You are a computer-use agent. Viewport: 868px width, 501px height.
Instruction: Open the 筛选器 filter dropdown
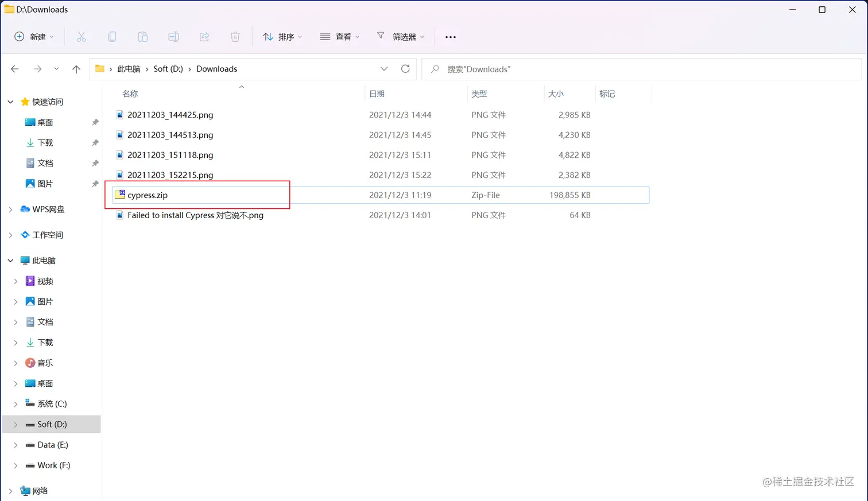point(401,37)
